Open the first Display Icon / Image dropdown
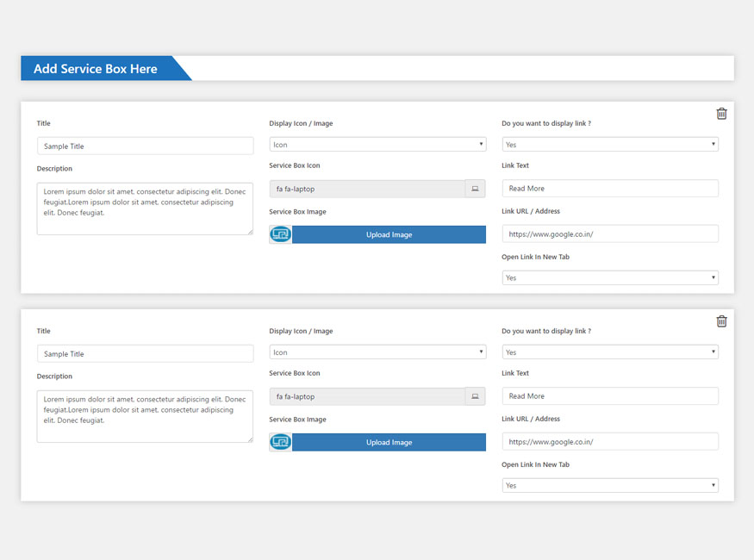The width and height of the screenshot is (754, 560). (x=377, y=144)
